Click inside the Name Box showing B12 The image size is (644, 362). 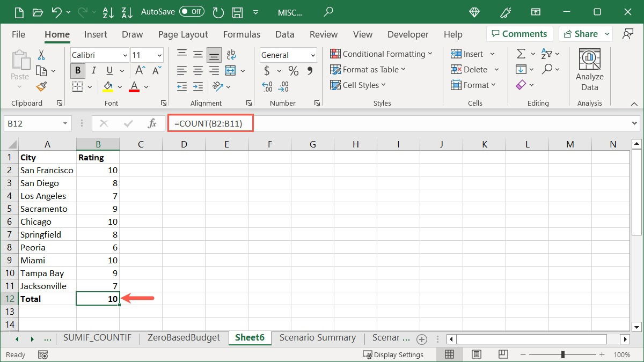click(32, 123)
